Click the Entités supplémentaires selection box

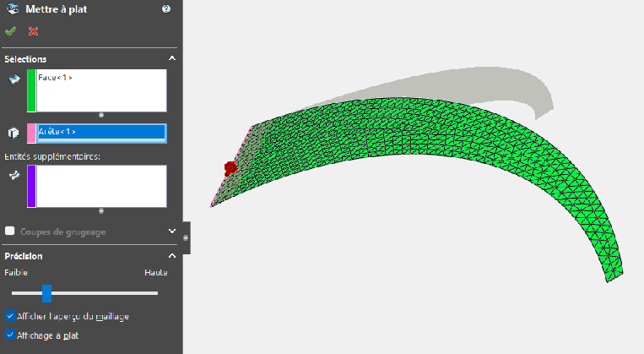click(x=101, y=185)
